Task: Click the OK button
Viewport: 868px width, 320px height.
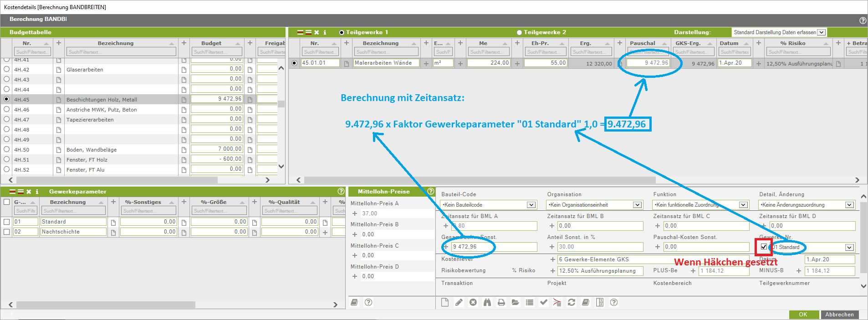Action: tap(803, 315)
